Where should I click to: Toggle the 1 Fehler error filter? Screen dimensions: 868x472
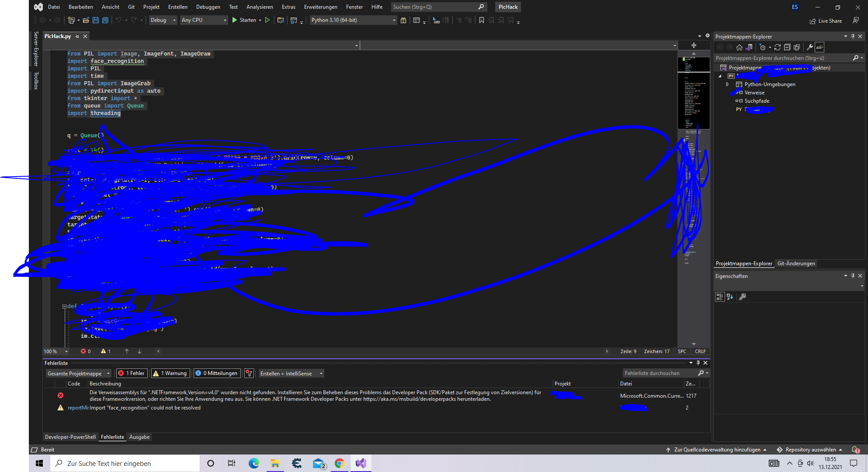click(132, 373)
